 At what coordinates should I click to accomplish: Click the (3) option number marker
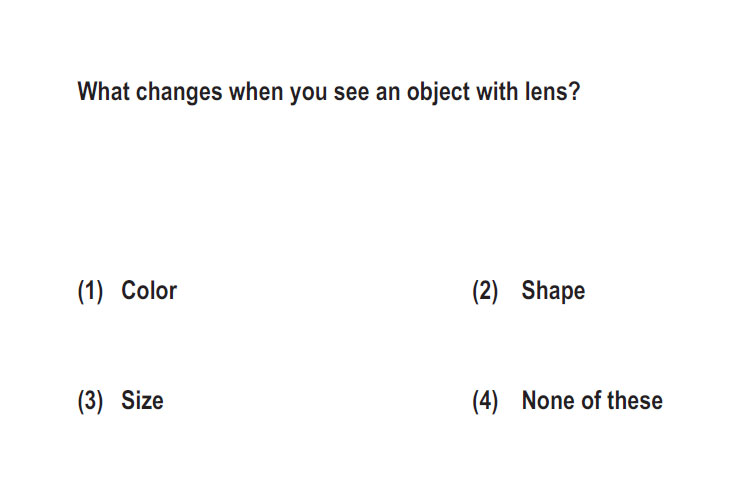point(90,401)
